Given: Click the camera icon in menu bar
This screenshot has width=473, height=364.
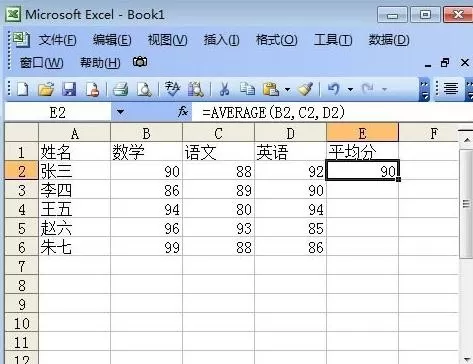Looking at the screenshot, I should tap(140, 62).
